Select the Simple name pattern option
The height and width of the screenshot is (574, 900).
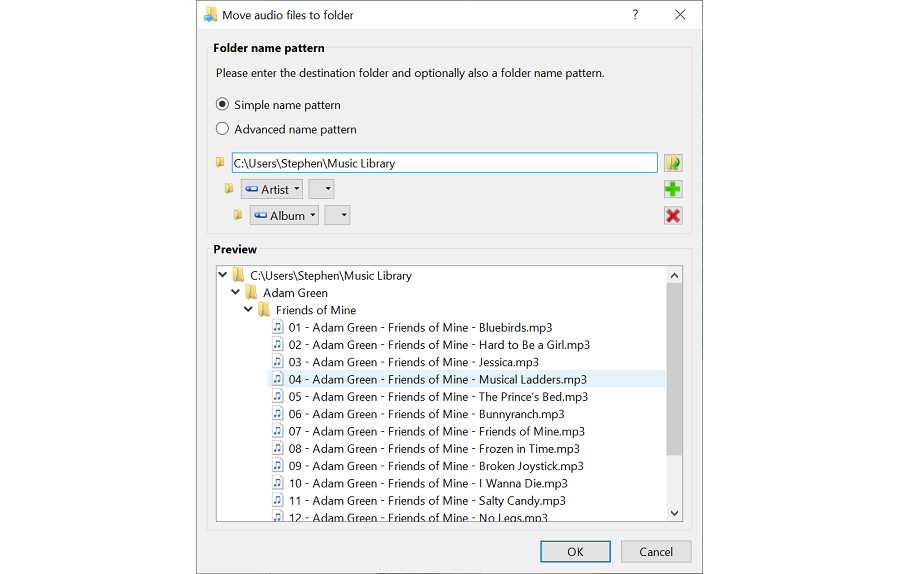click(x=223, y=105)
